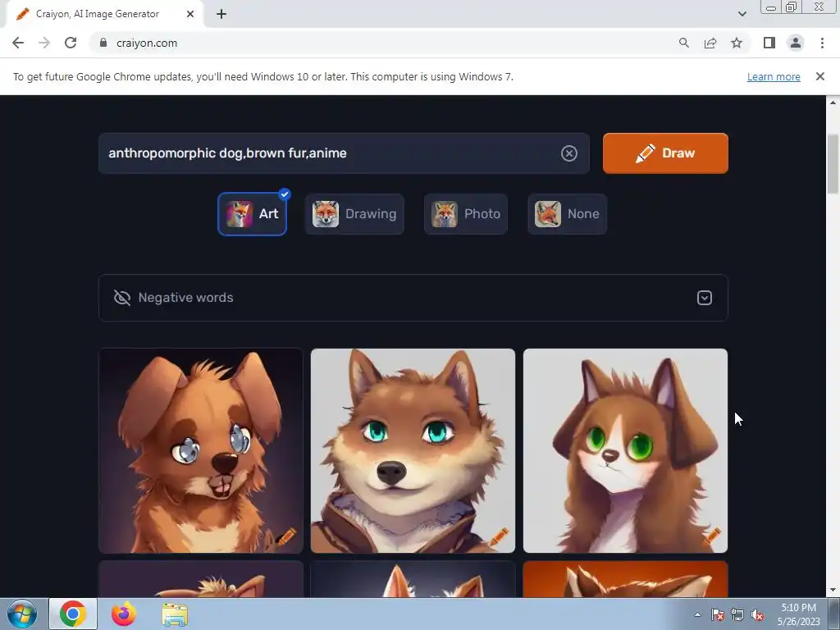Image resolution: width=840 pixels, height=630 pixels.
Task: Click the page scrollbar thumb
Action: pos(833,163)
